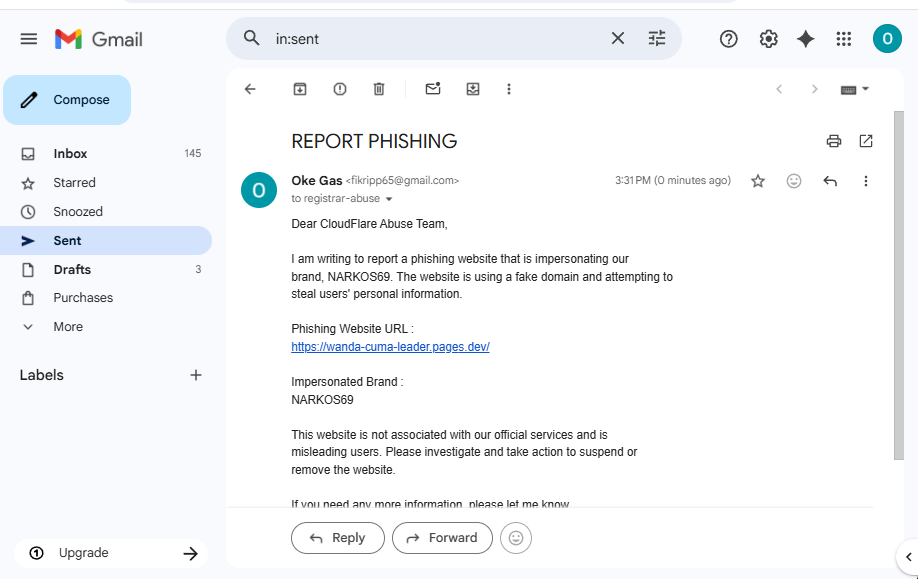
Task: Show the side panel arrow
Action: click(x=907, y=556)
